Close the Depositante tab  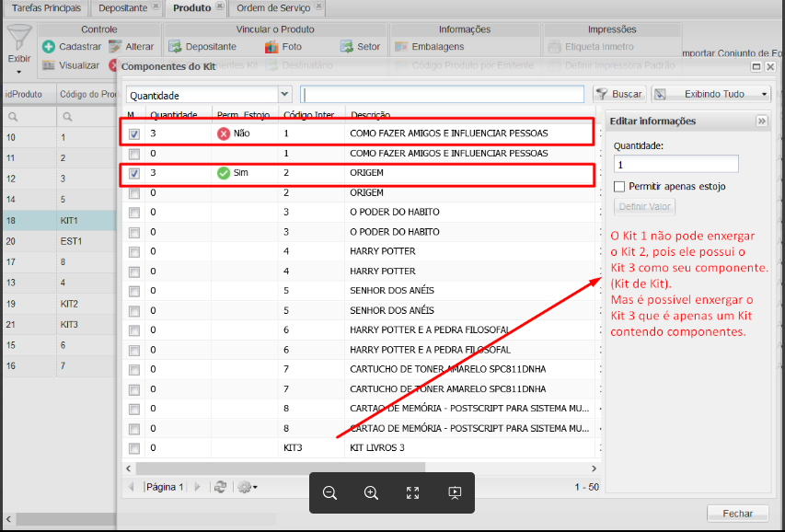click(x=156, y=6)
